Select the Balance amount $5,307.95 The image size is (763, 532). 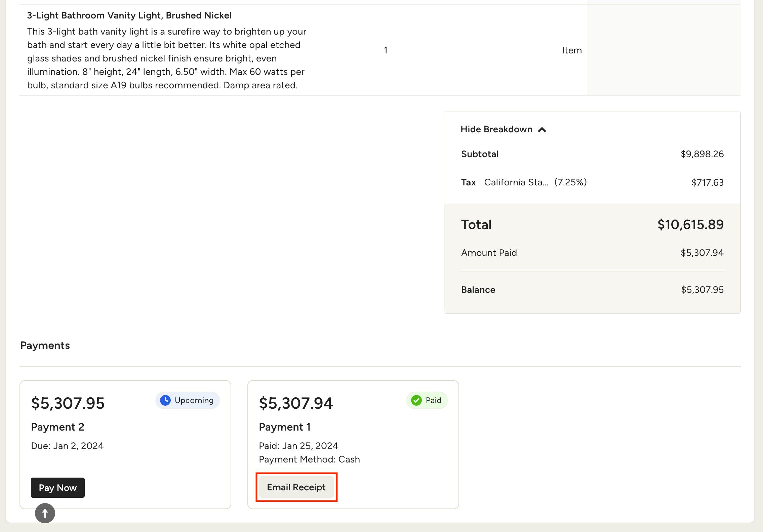point(702,290)
